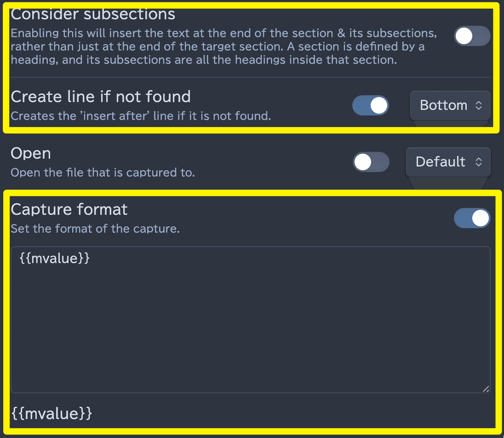Focus the Capture format text area
Viewport: 504px width, 438px height.
(x=251, y=320)
